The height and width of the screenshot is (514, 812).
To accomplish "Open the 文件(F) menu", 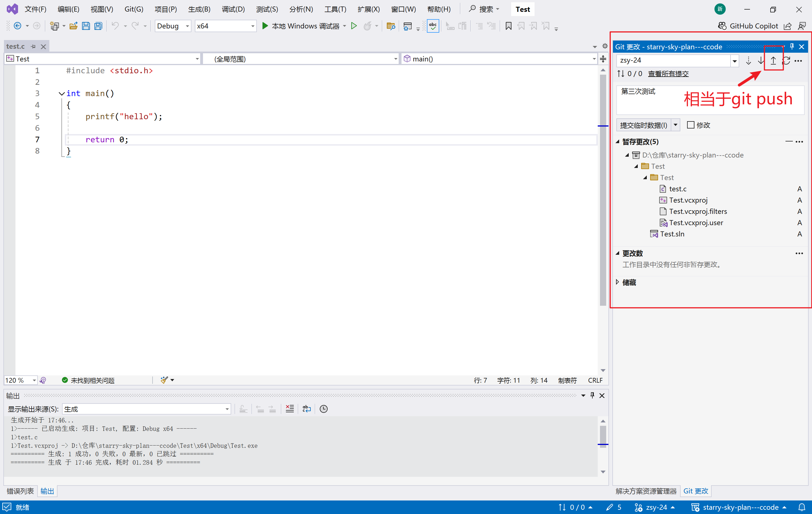I will [36, 9].
